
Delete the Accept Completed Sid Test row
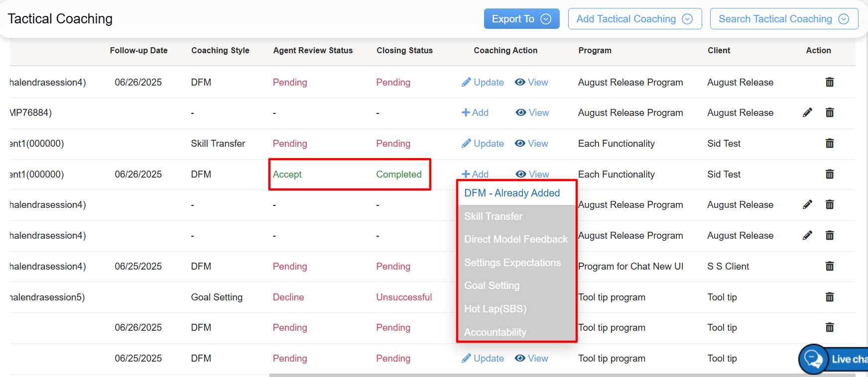coord(829,174)
